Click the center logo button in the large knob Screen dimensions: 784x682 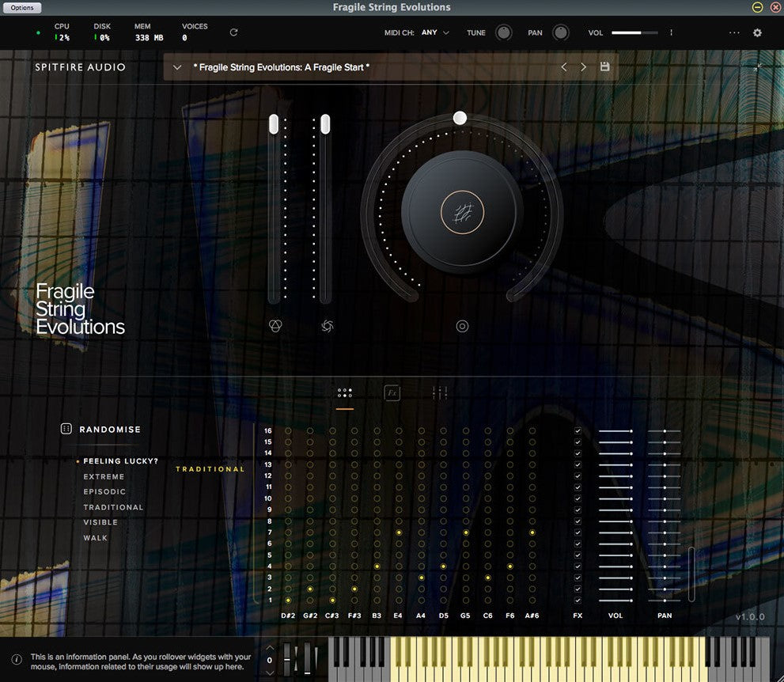click(x=462, y=212)
